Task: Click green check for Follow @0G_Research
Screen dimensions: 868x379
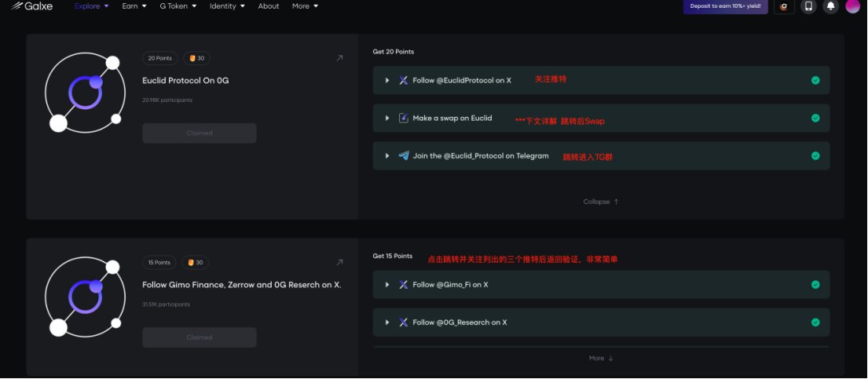Action: (815, 322)
